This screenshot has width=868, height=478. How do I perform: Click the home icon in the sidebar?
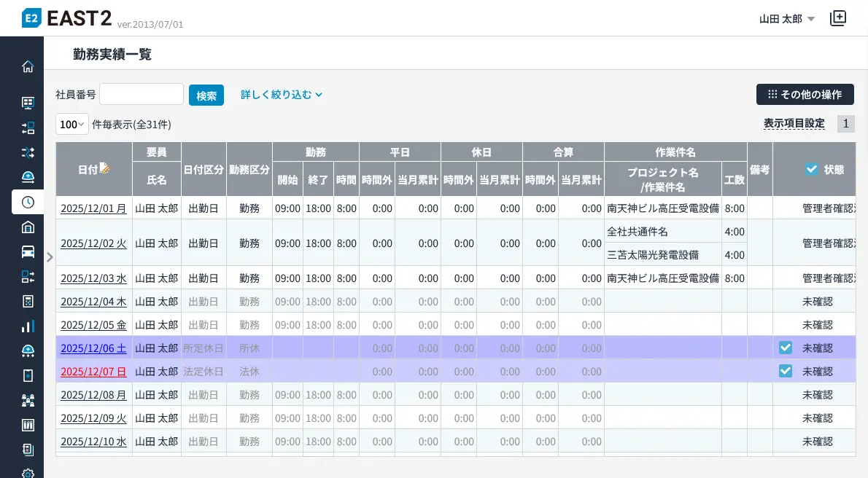[28, 67]
